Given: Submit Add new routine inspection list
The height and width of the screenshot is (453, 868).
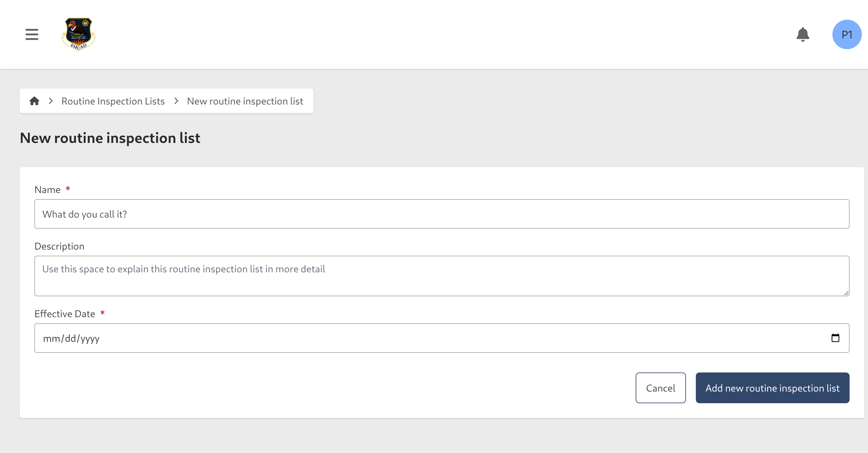Looking at the screenshot, I should point(772,388).
